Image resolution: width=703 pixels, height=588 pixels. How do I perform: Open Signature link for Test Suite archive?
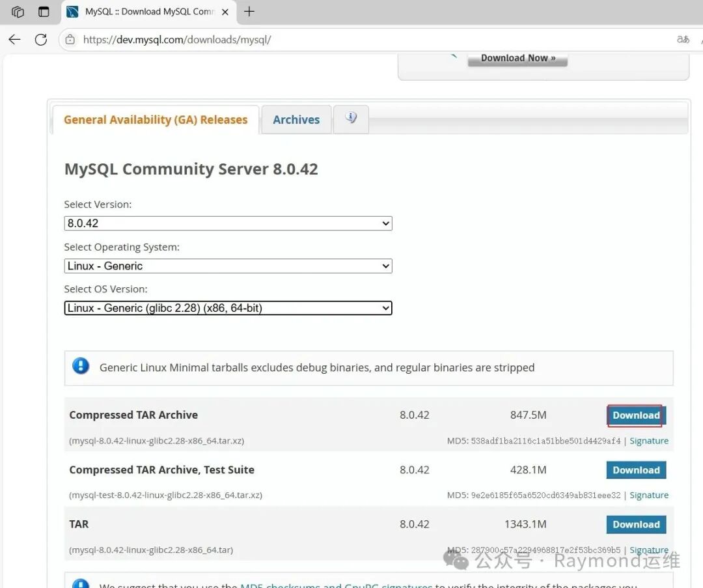pyautogui.click(x=649, y=495)
